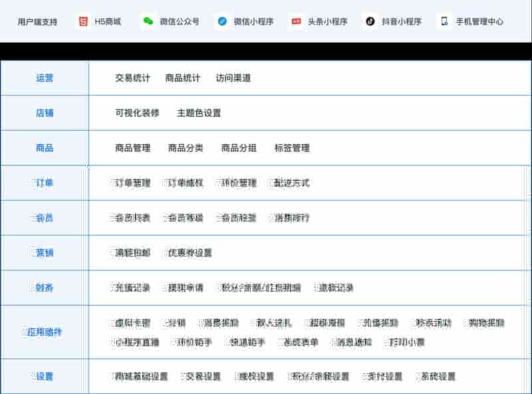Select the 会员 category cell

pyautogui.click(x=45, y=218)
